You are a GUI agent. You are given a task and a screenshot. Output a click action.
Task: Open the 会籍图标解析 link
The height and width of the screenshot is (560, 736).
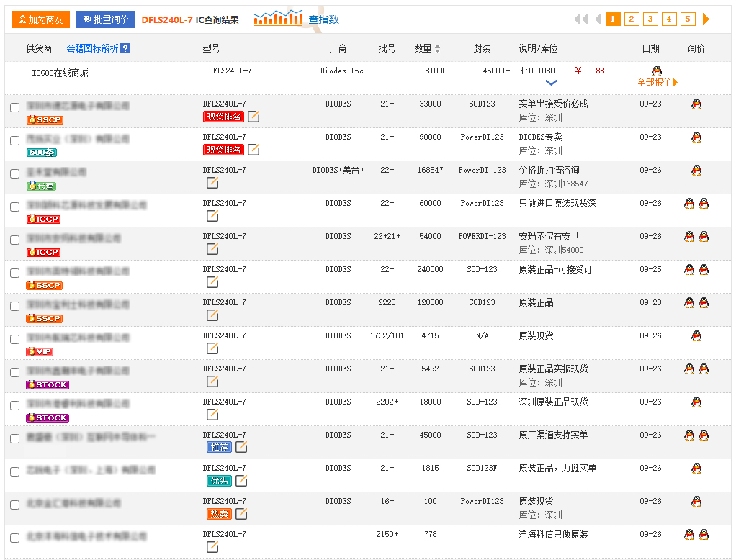92,48
